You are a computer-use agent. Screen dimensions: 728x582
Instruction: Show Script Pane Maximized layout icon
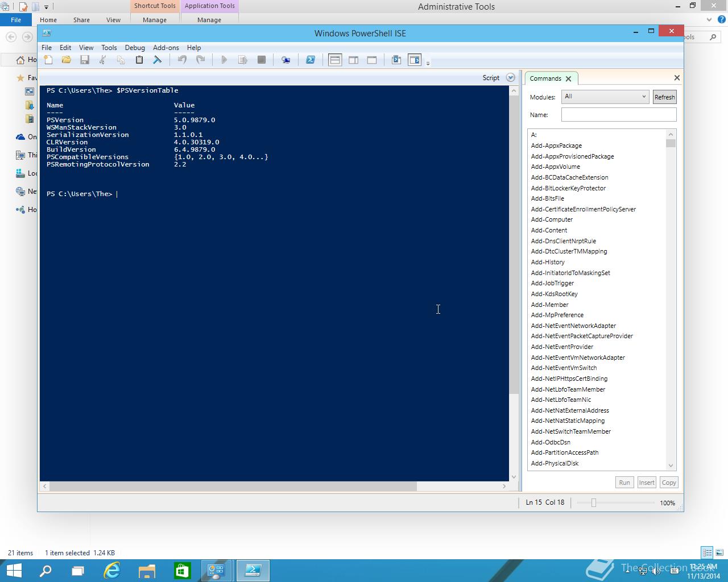(372, 60)
